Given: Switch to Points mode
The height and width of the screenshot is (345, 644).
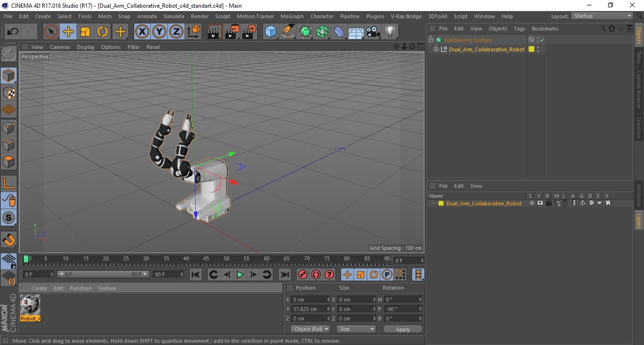Looking at the screenshot, I should click(x=9, y=128).
